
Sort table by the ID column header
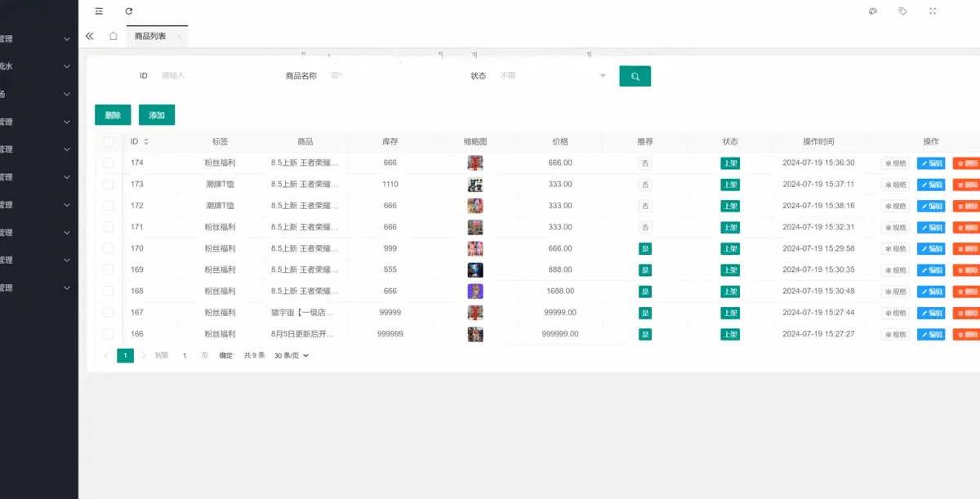click(139, 141)
